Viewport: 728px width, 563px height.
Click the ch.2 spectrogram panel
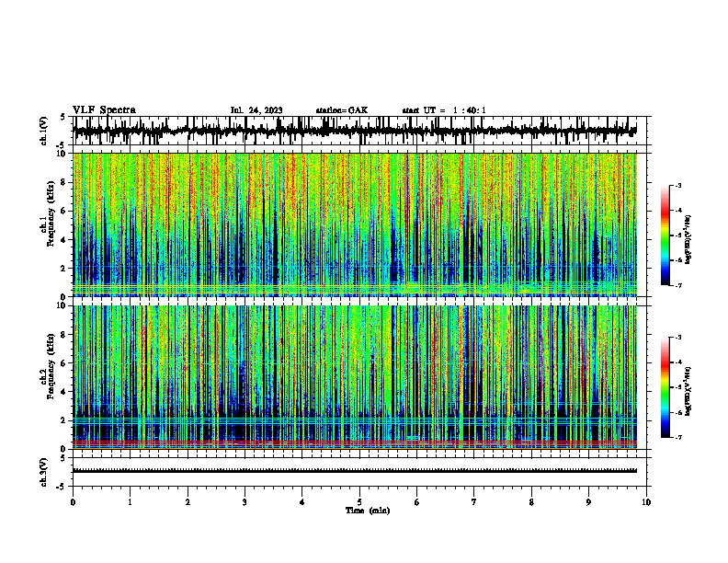[x=359, y=377]
